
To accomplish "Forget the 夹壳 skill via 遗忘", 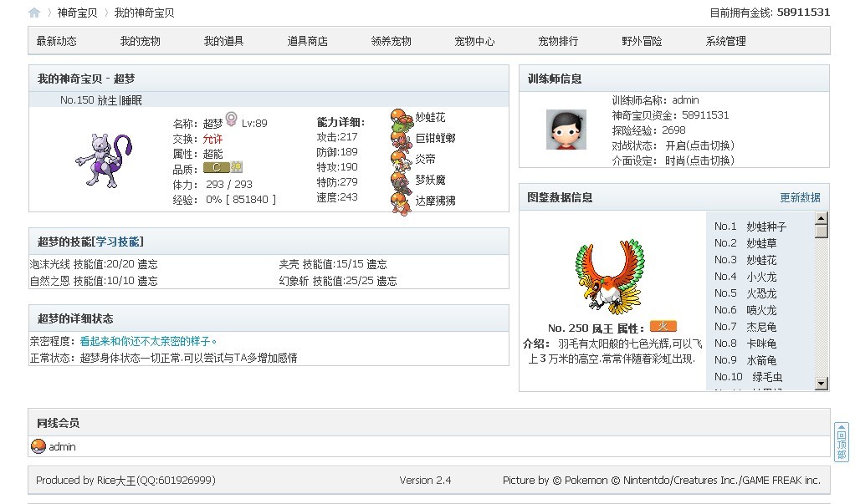I will coord(376,264).
